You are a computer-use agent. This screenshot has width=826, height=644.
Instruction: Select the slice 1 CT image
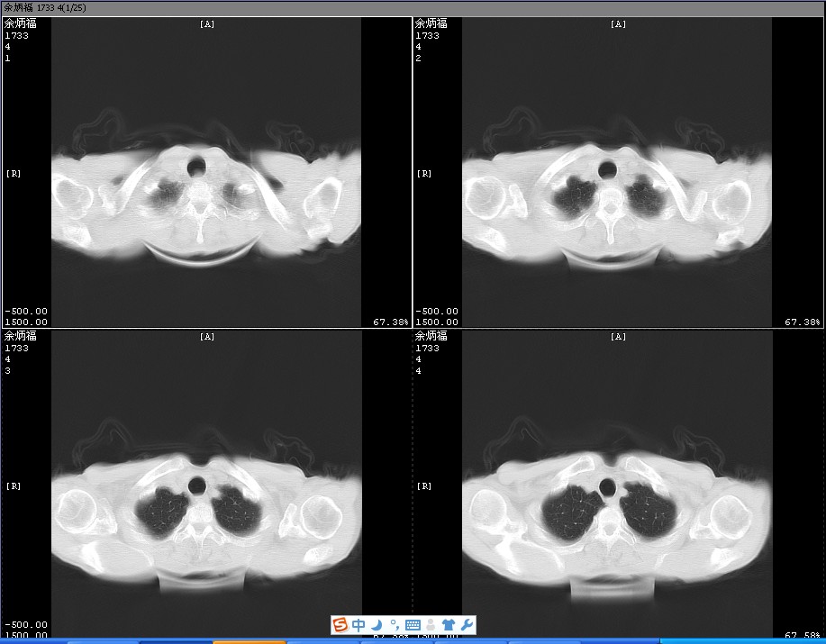pos(206,173)
